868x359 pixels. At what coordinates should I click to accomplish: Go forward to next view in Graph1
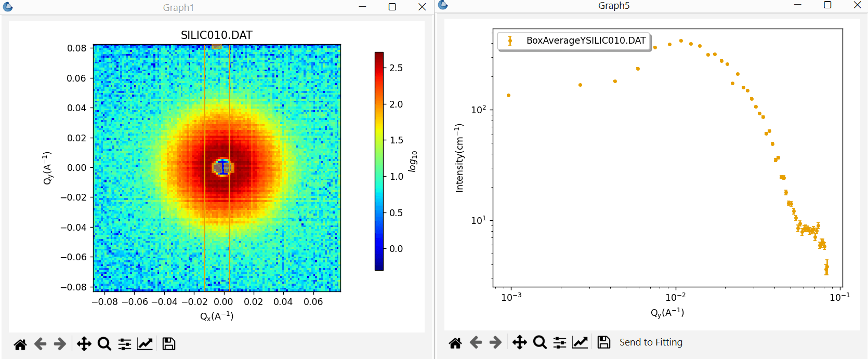click(60, 344)
